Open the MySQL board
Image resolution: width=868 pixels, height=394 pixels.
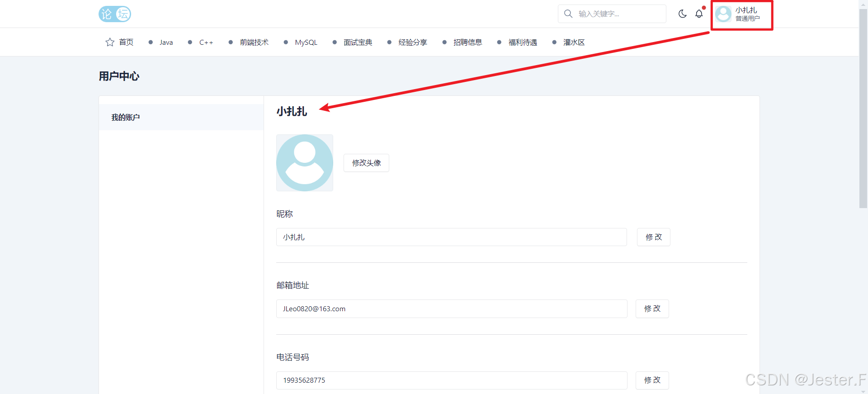pyautogui.click(x=306, y=42)
